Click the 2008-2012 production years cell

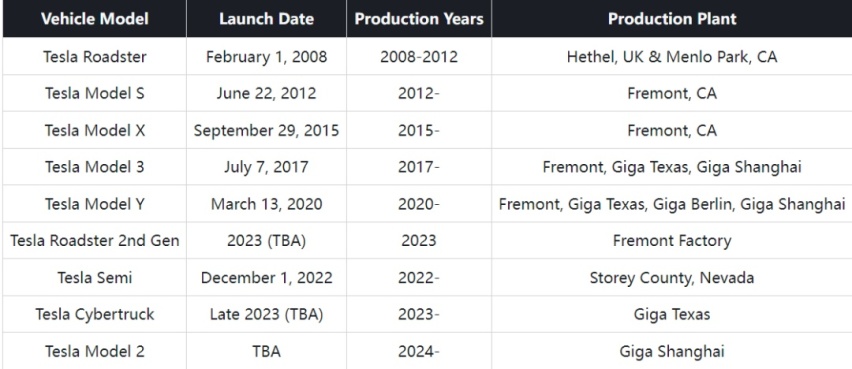pyautogui.click(x=419, y=57)
